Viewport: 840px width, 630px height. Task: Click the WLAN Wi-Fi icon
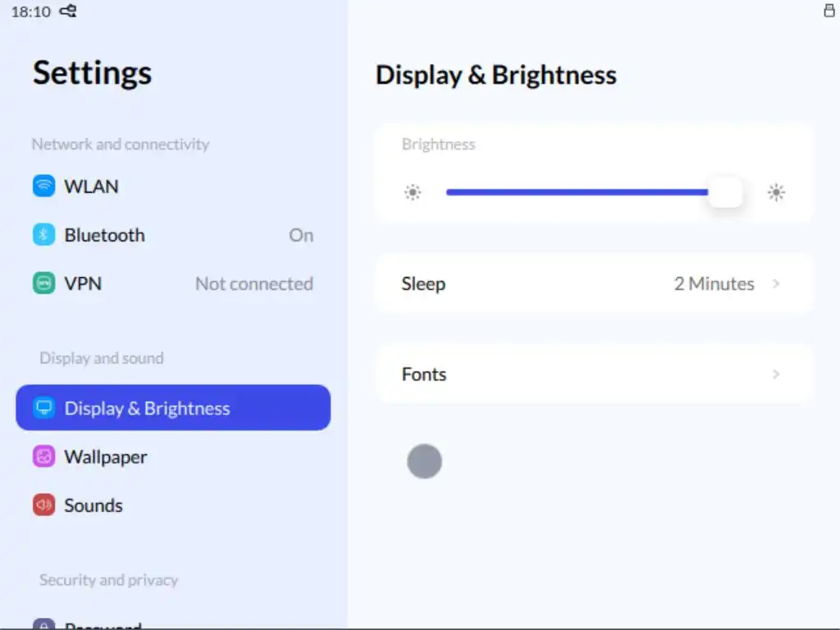point(43,186)
